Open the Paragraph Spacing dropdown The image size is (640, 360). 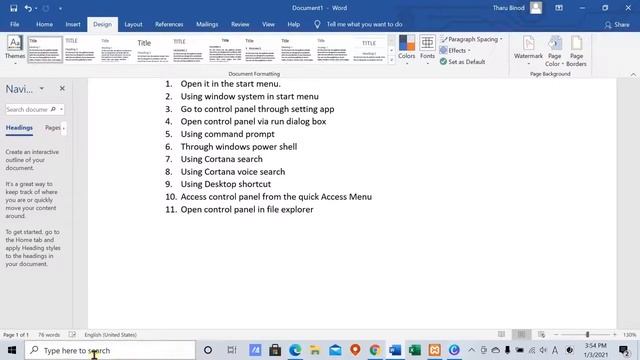pos(471,39)
